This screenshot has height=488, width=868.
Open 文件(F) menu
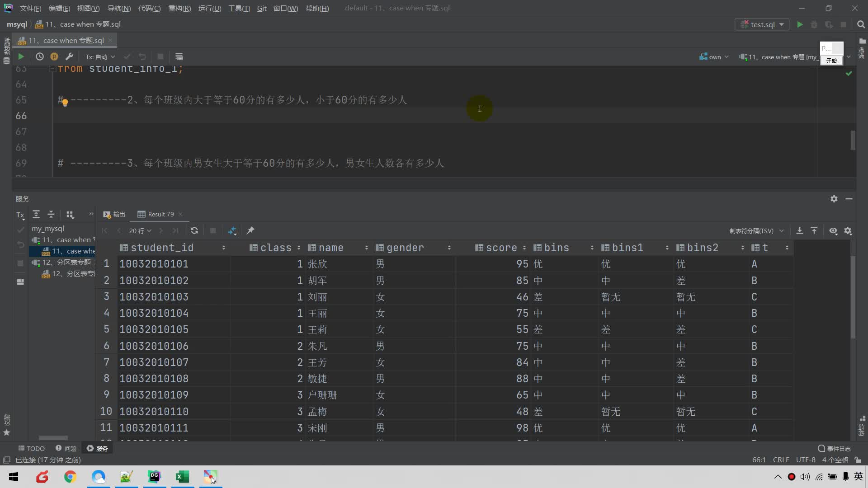pyautogui.click(x=30, y=8)
